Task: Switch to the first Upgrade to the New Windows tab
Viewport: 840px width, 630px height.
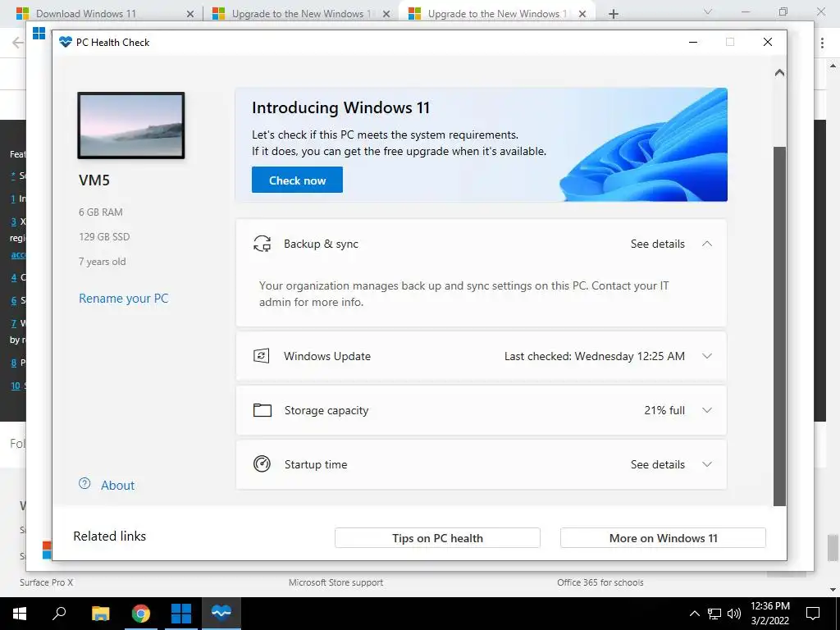Action: click(x=302, y=14)
